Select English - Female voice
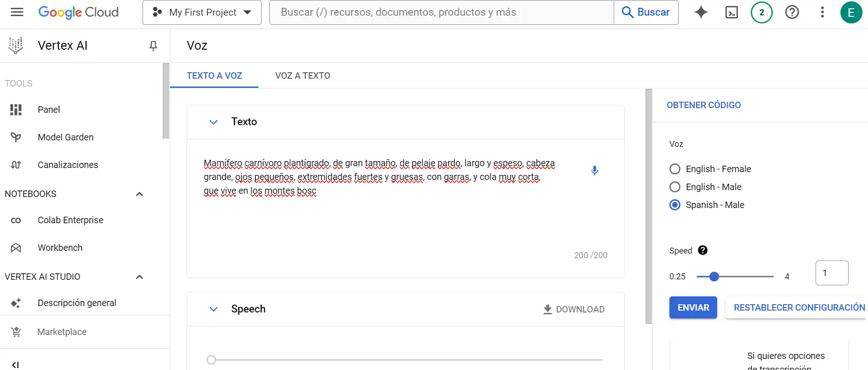This screenshot has height=370, width=868. click(x=675, y=169)
